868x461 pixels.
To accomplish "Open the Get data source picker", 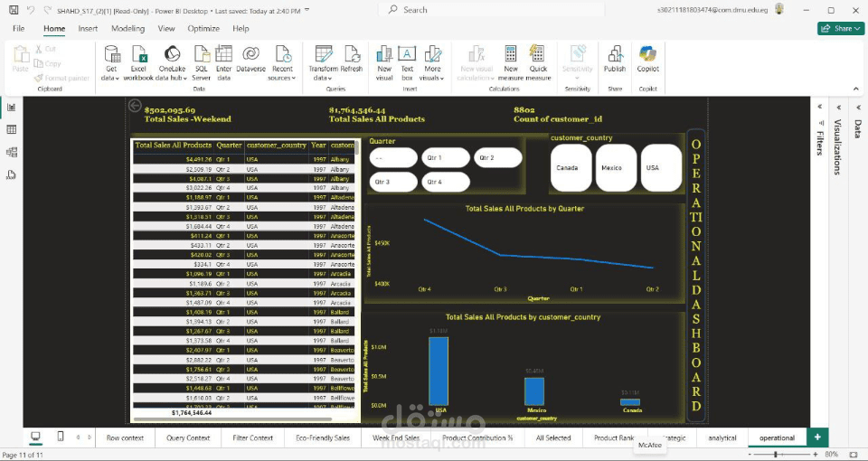I will pyautogui.click(x=111, y=63).
